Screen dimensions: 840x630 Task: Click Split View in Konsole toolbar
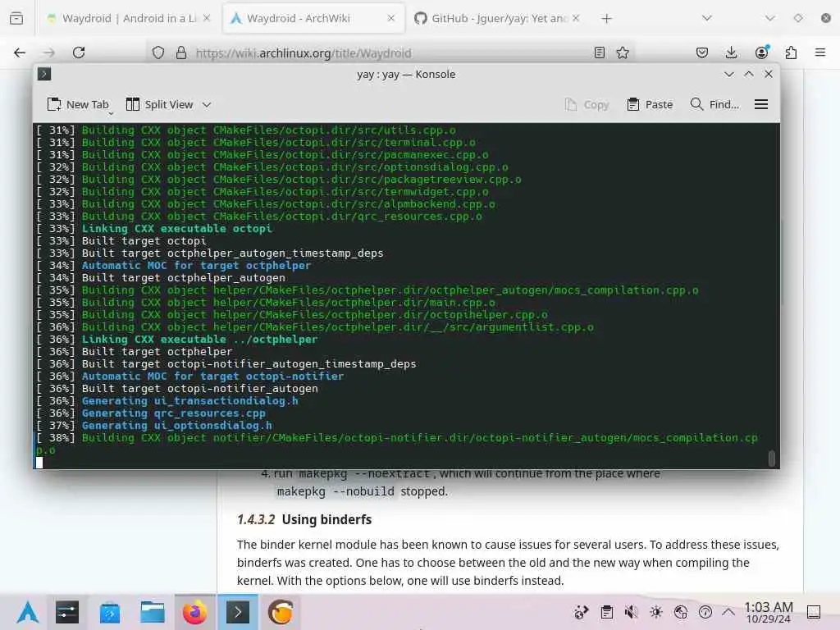[160, 104]
